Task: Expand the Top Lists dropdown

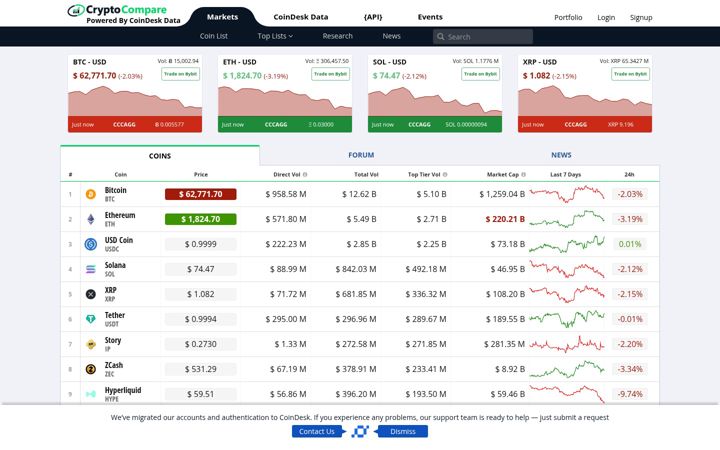Action: point(275,36)
